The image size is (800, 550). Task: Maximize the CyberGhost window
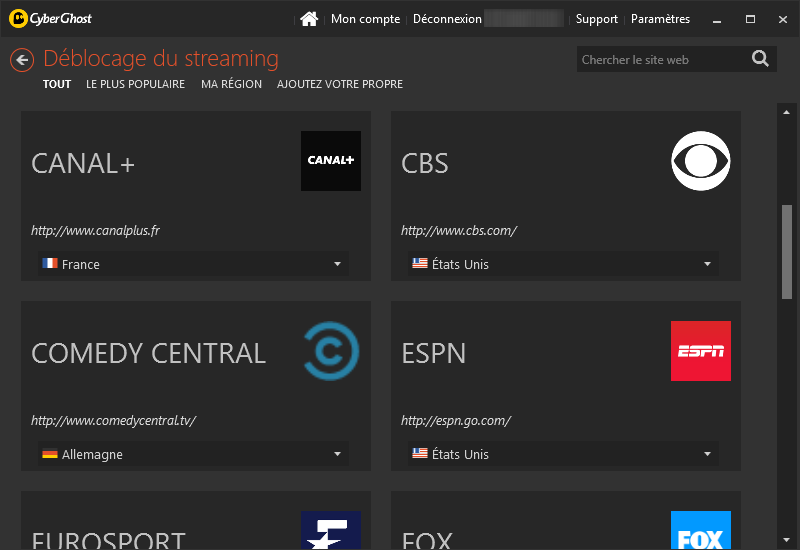click(750, 19)
